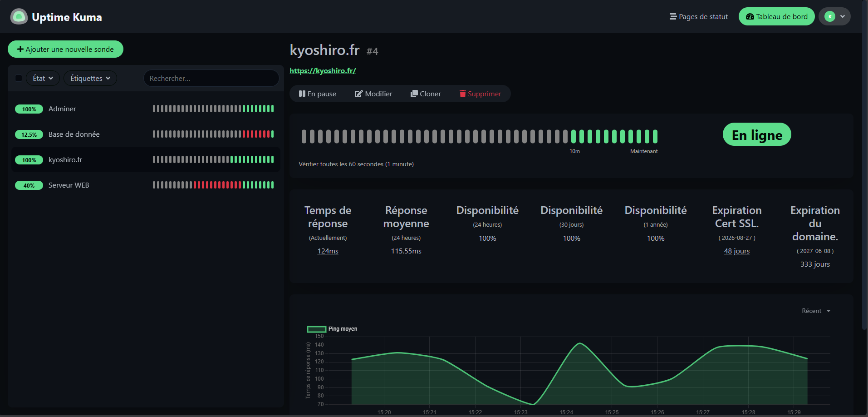
Task: Go to Tableau de bord
Action: [x=777, y=16]
